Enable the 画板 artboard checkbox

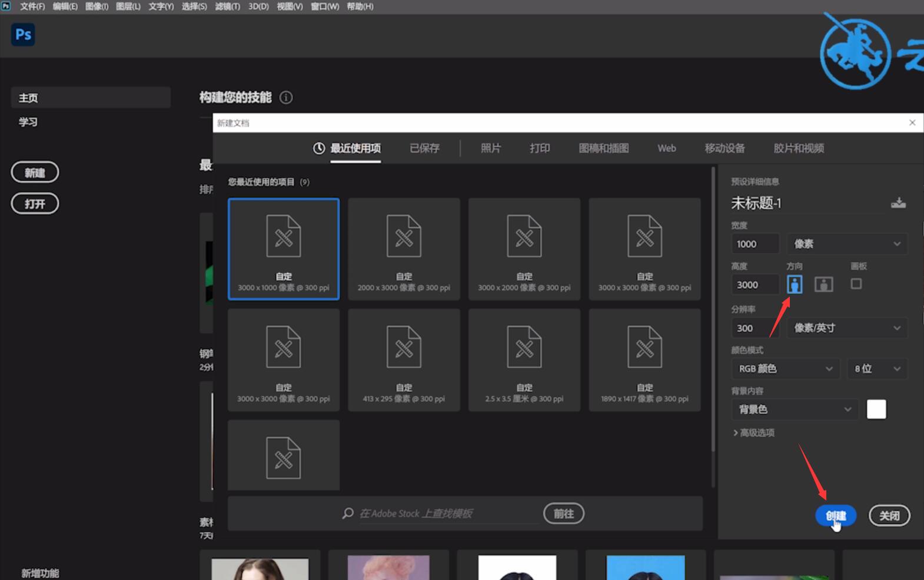click(856, 284)
